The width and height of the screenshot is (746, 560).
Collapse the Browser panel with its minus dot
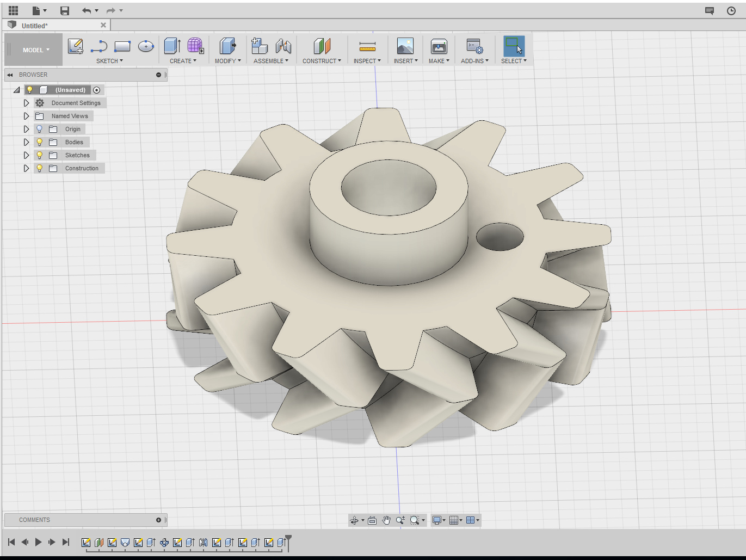coord(159,75)
